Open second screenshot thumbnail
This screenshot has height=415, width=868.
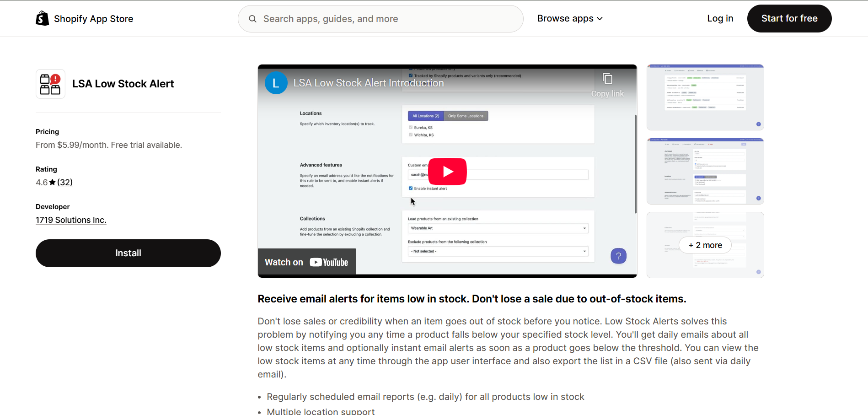[705, 171]
